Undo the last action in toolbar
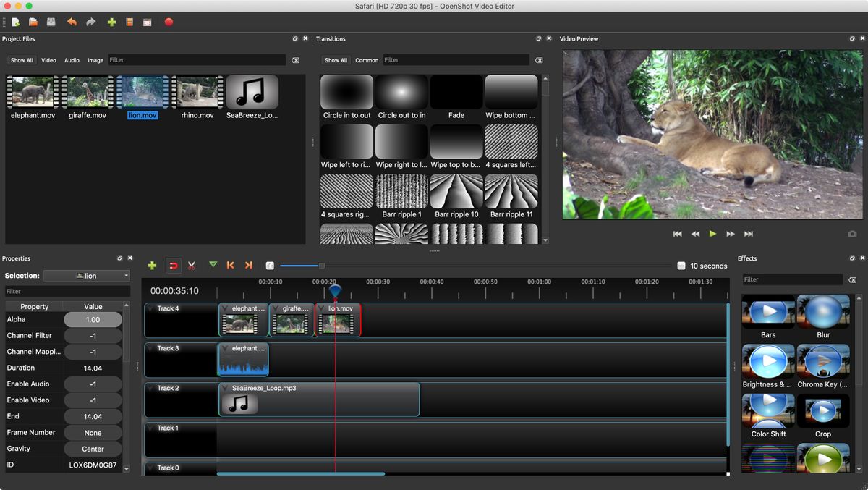Viewport: 868px width, 490px height. [x=72, y=22]
